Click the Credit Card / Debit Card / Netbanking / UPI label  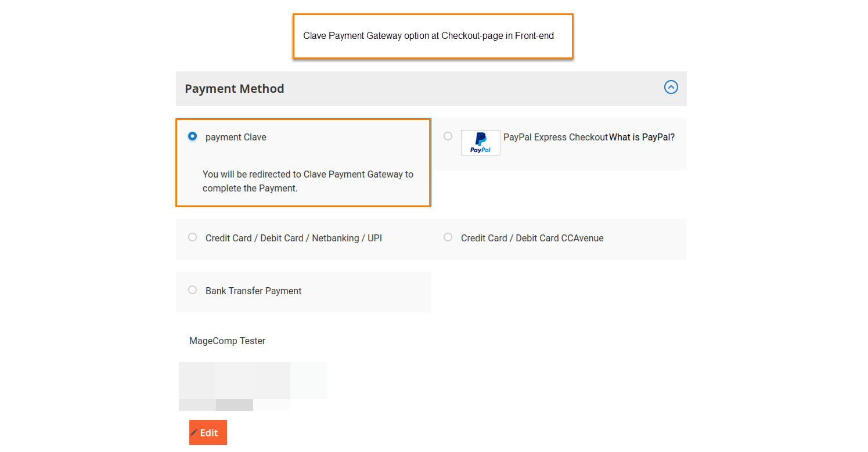293,238
